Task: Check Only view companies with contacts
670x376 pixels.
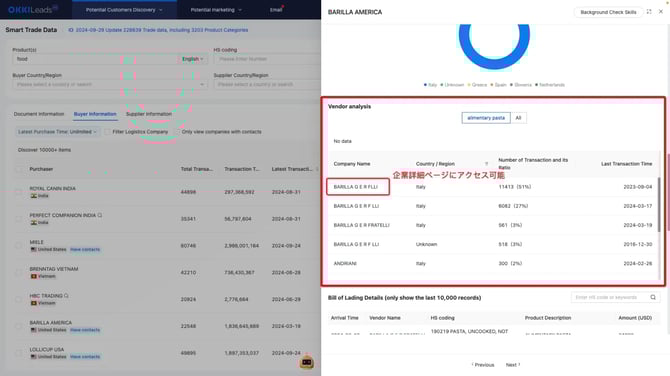Action: point(177,132)
